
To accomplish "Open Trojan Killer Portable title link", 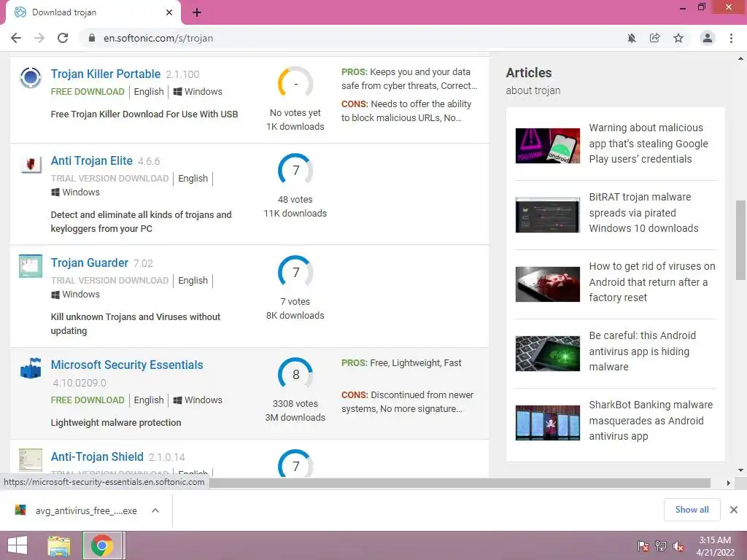I will click(x=106, y=74).
